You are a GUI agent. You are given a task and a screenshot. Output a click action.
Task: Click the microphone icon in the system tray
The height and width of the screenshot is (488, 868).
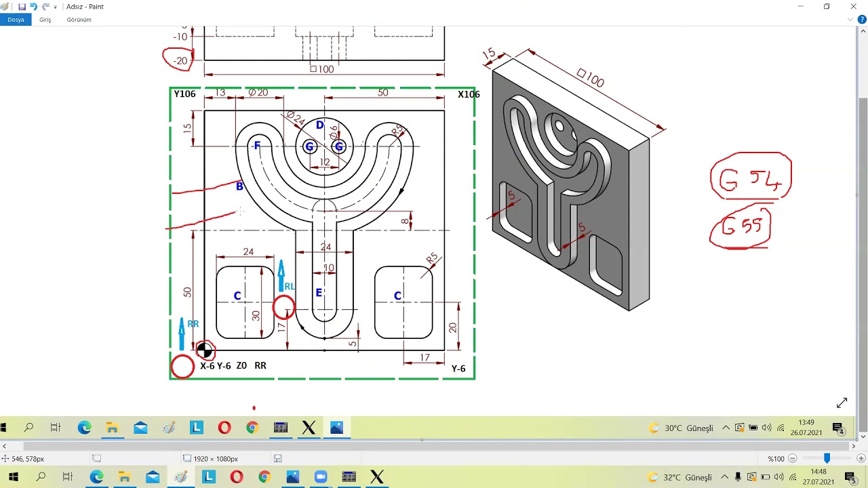(x=738, y=477)
